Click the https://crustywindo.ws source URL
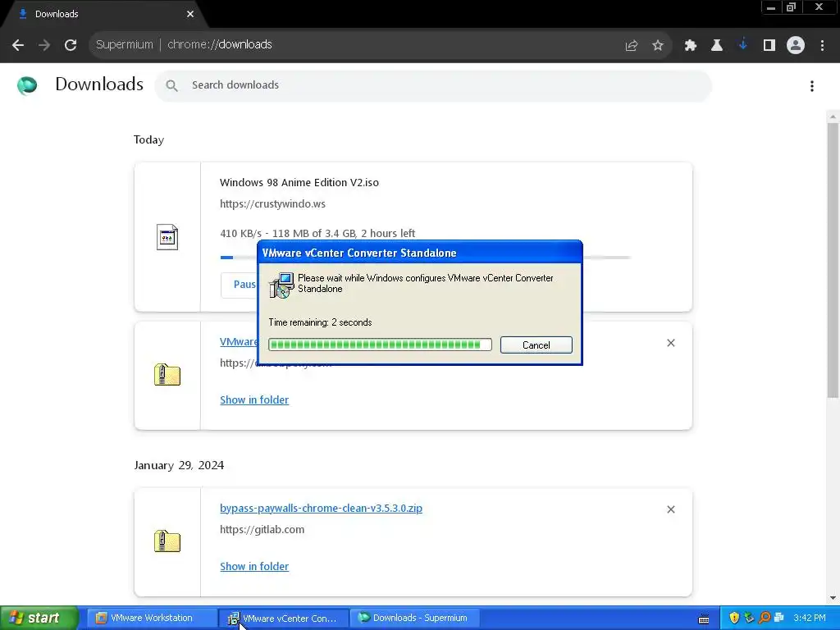This screenshot has height=630, width=840. pos(272,203)
